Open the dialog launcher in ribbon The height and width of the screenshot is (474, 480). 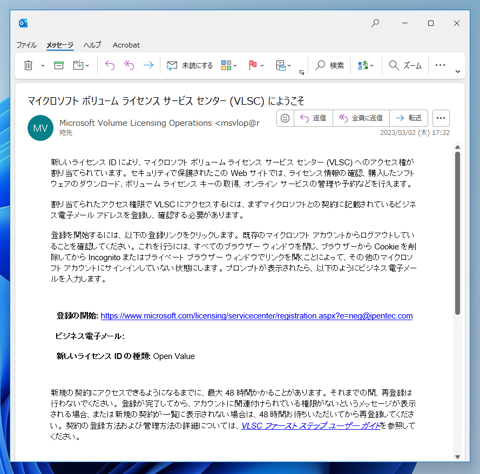[301, 72]
